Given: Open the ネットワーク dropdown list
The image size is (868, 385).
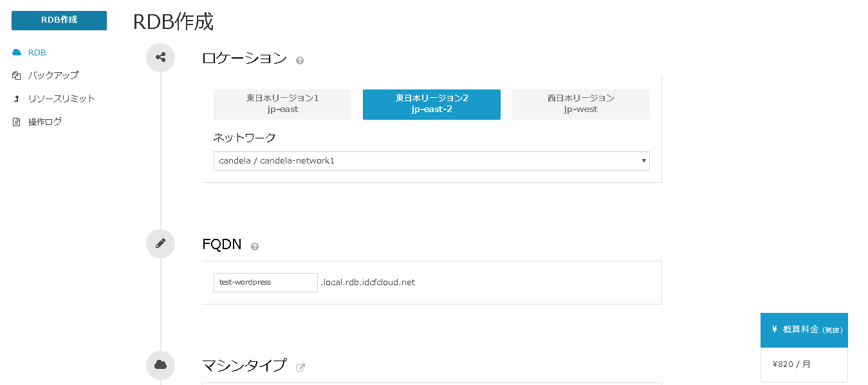Looking at the screenshot, I should click(x=432, y=161).
